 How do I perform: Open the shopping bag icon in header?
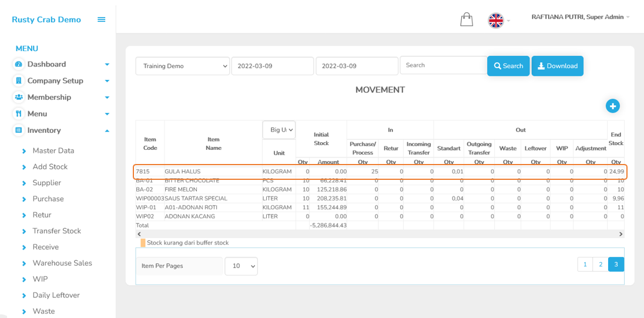(x=467, y=20)
